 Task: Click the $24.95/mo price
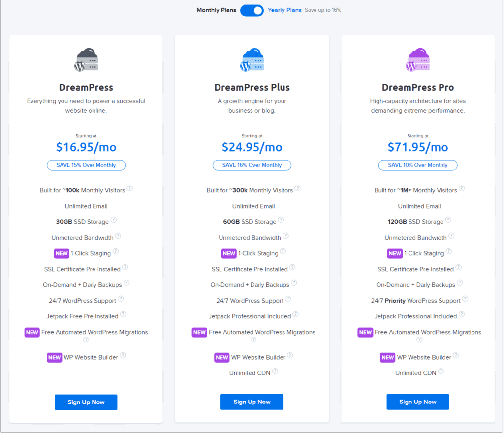point(252,147)
